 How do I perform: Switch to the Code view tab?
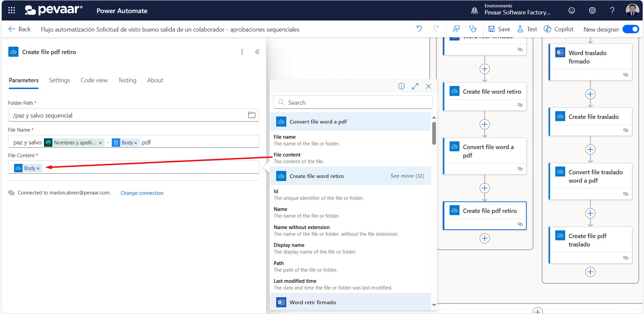click(94, 80)
